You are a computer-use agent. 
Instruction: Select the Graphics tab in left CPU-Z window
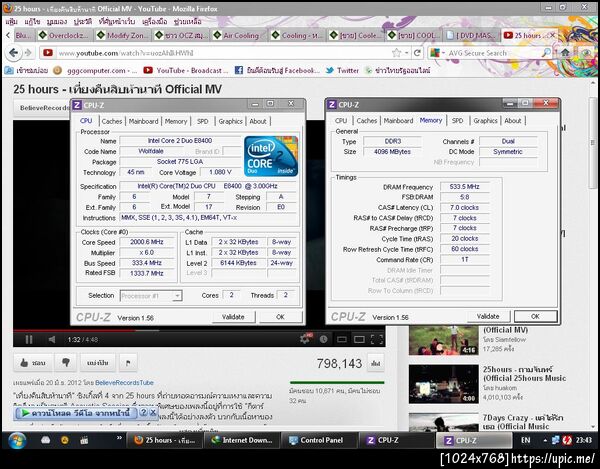click(x=230, y=121)
